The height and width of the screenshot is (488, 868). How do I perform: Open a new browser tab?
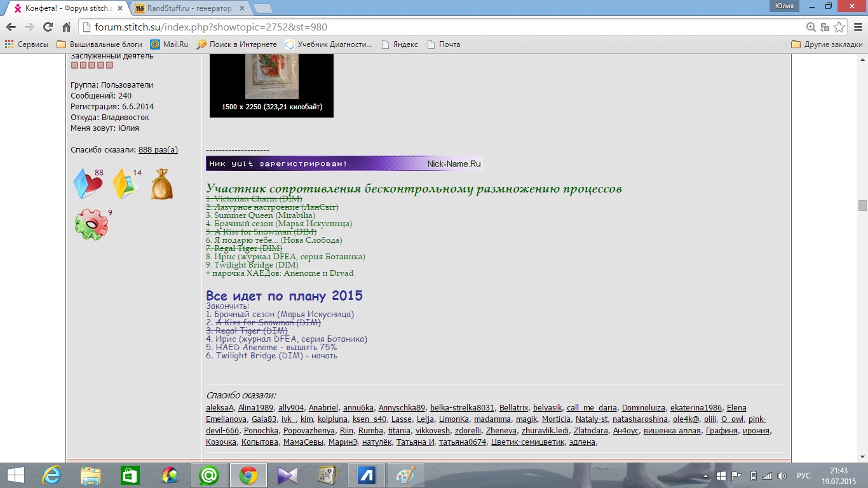tap(263, 8)
